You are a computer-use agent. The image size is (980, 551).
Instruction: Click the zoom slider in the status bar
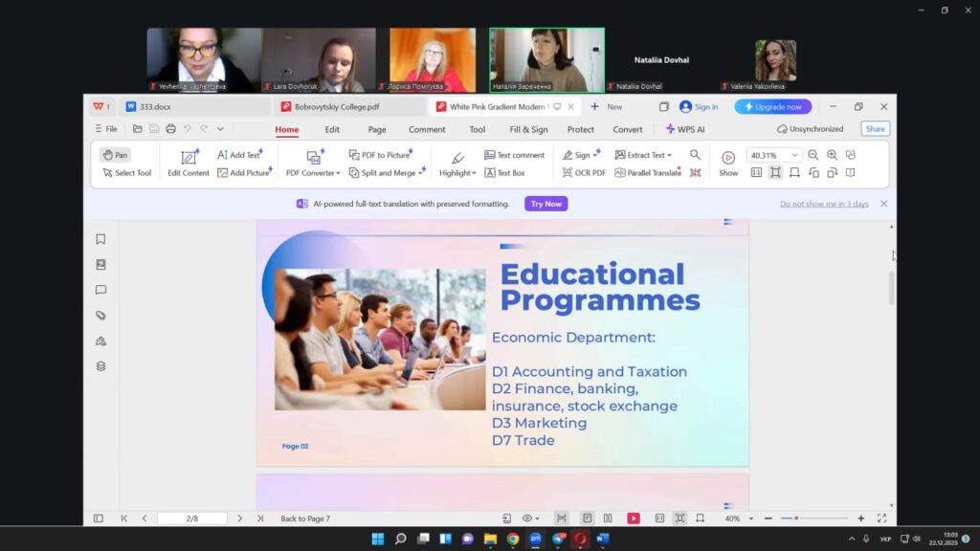796,518
